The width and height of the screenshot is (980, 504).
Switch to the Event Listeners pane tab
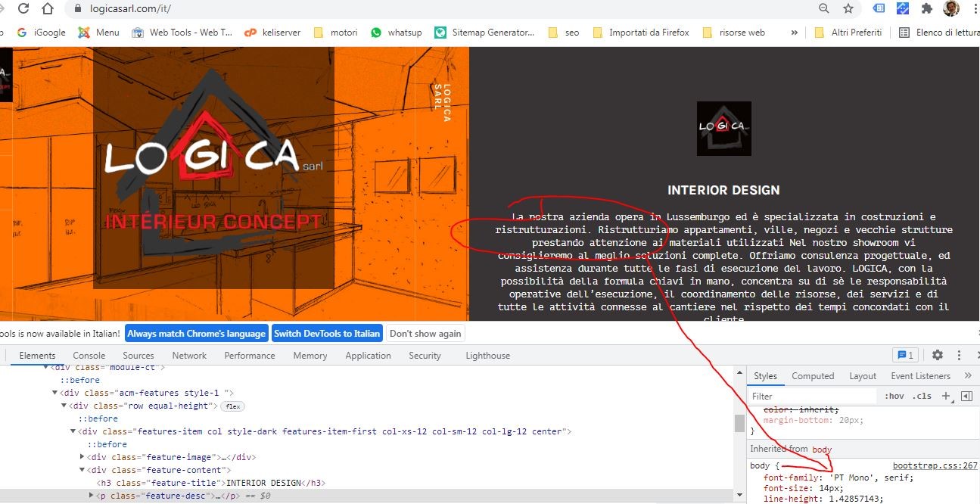pyautogui.click(x=920, y=376)
